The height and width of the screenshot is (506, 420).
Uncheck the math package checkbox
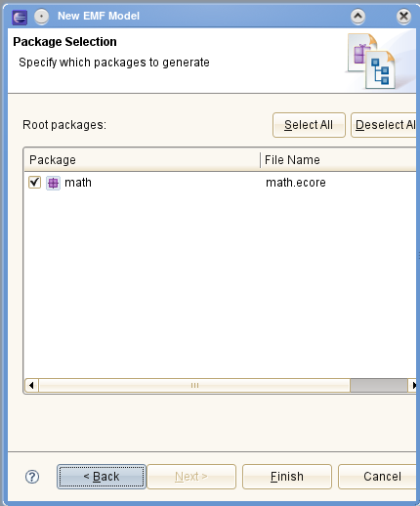(x=34, y=183)
